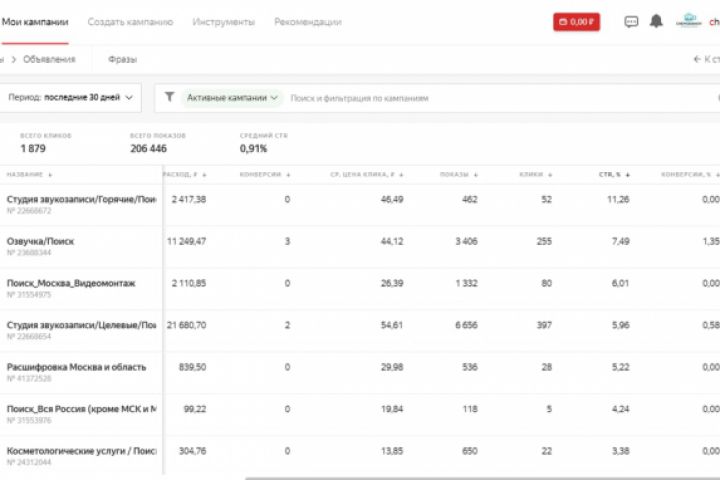Open campaign Студия звукозаписи/Горячие/Поиск
This screenshot has width=720, height=480.
tap(81, 199)
